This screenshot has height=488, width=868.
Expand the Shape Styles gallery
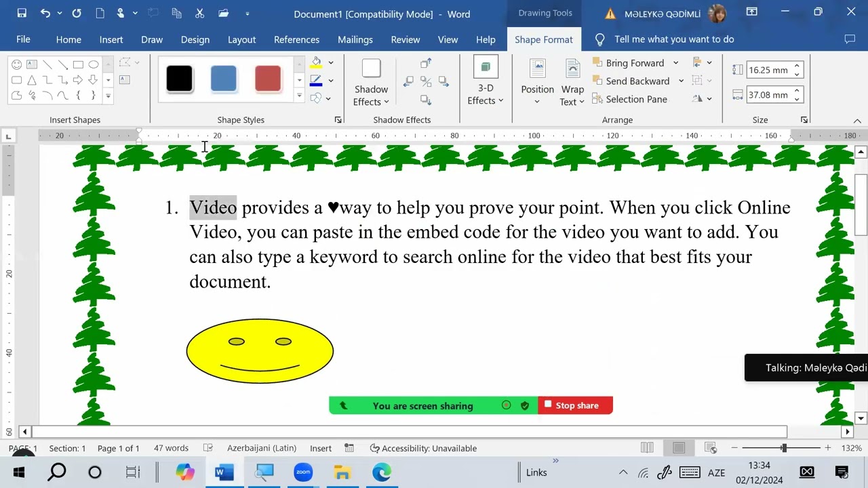(x=299, y=96)
